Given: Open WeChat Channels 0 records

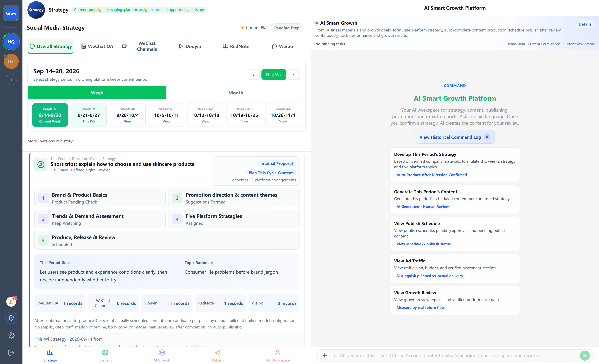Looking at the screenshot, I should (x=113, y=303).
